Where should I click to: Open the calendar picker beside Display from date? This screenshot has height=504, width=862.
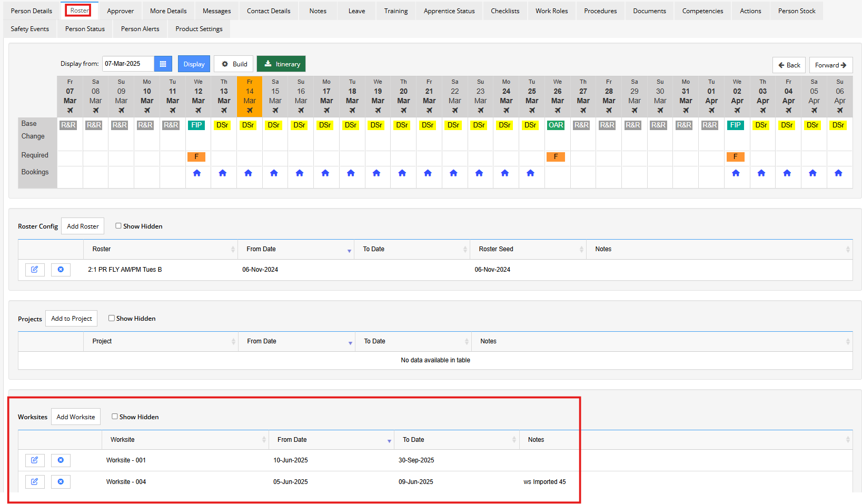click(163, 64)
